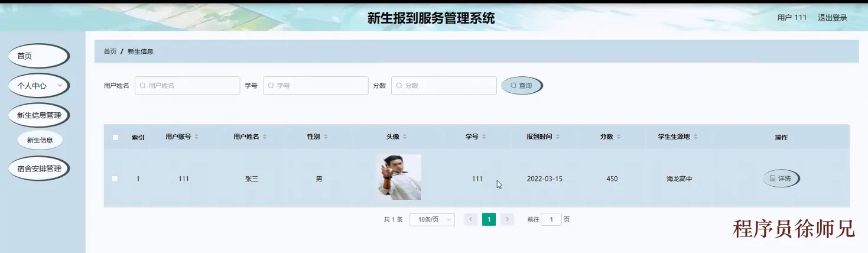The height and width of the screenshot is (253, 868).
Task: Click the 海龙高中 cell
Action: pos(679,179)
